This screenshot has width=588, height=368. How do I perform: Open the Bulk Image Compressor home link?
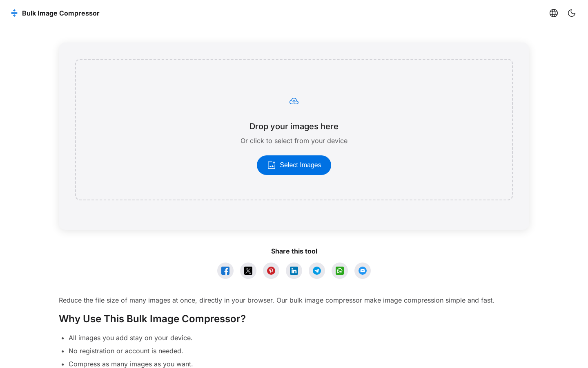coord(55,13)
